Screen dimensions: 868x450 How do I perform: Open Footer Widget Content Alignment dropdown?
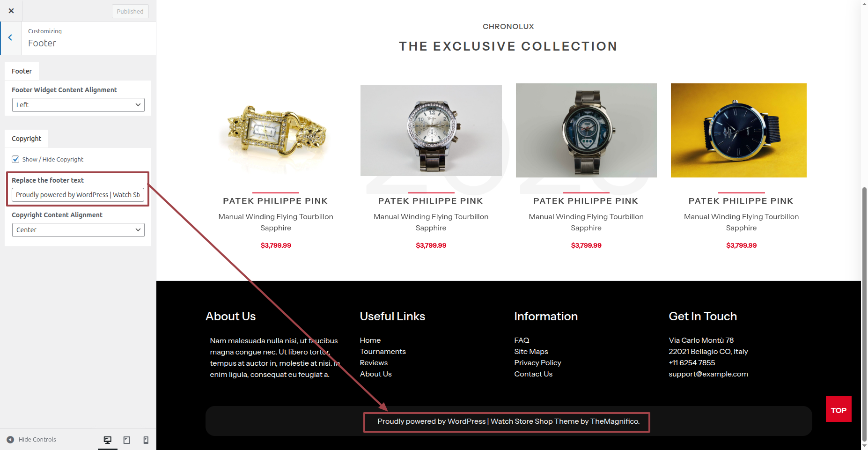point(78,105)
